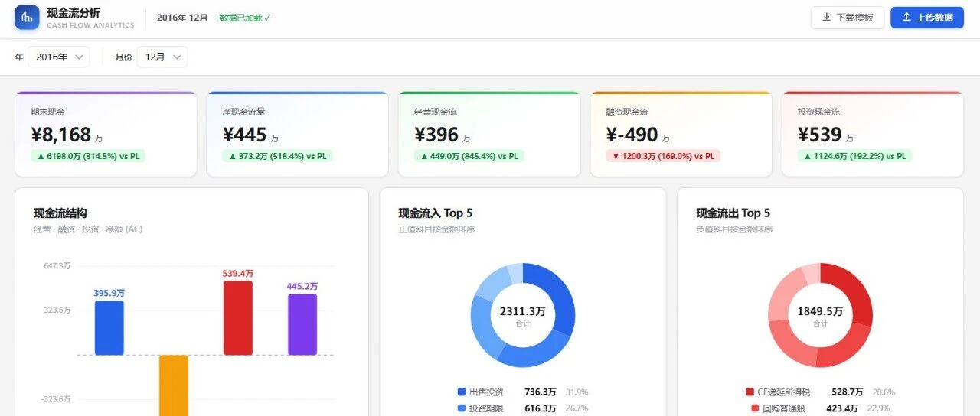Click the 528.7万 value for CF递延所得税
The width and height of the screenshot is (980, 416).
848,392
